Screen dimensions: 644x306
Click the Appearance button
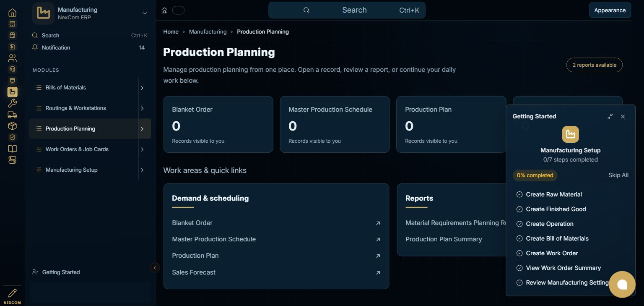(610, 10)
